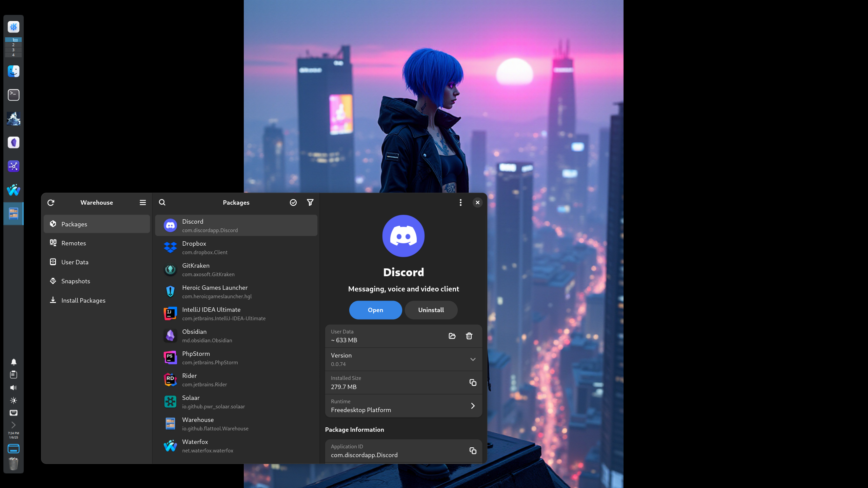This screenshot has height=488, width=868.
Task: Open the Freedesktop Platform runtime row
Action: click(x=403, y=406)
